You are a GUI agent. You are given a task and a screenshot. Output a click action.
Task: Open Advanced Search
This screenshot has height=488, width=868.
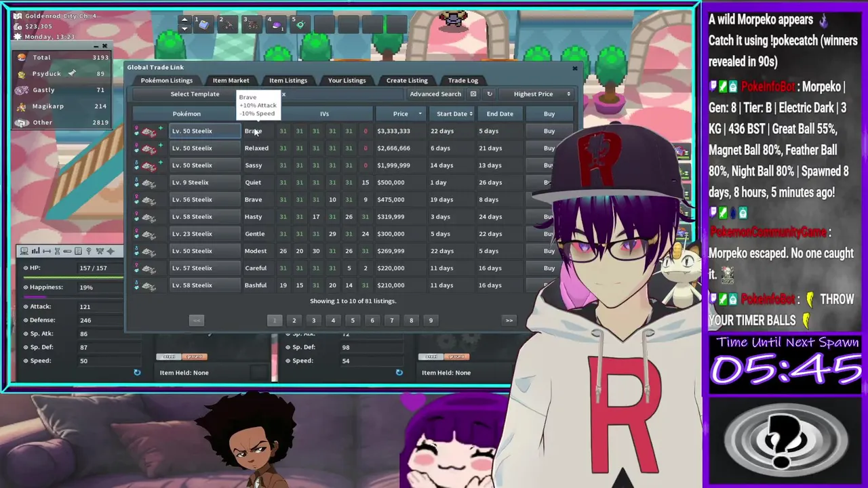[435, 94]
